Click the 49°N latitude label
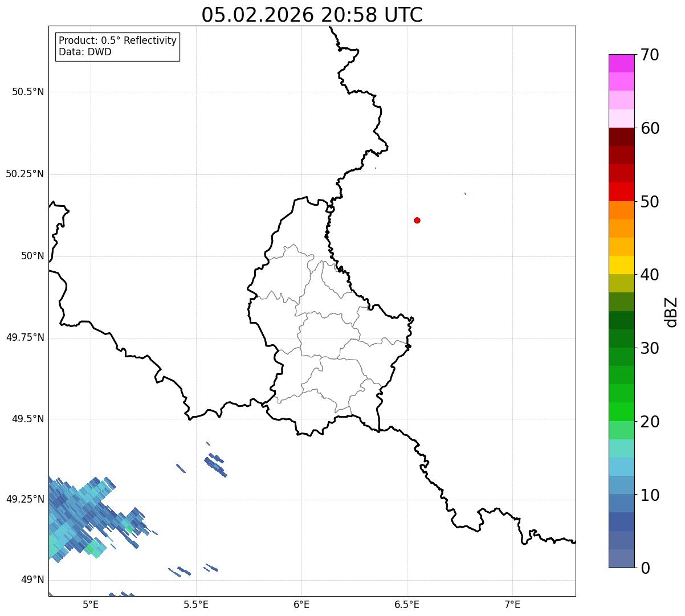The image size is (685, 616). coord(32,580)
